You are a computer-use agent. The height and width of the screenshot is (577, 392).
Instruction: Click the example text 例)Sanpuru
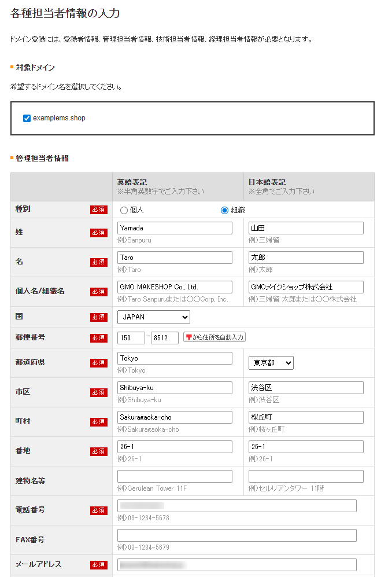(x=134, y=240)
